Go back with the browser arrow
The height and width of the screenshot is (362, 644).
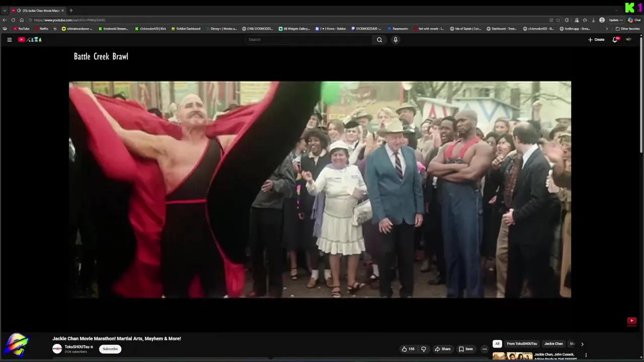click(5, 20)
